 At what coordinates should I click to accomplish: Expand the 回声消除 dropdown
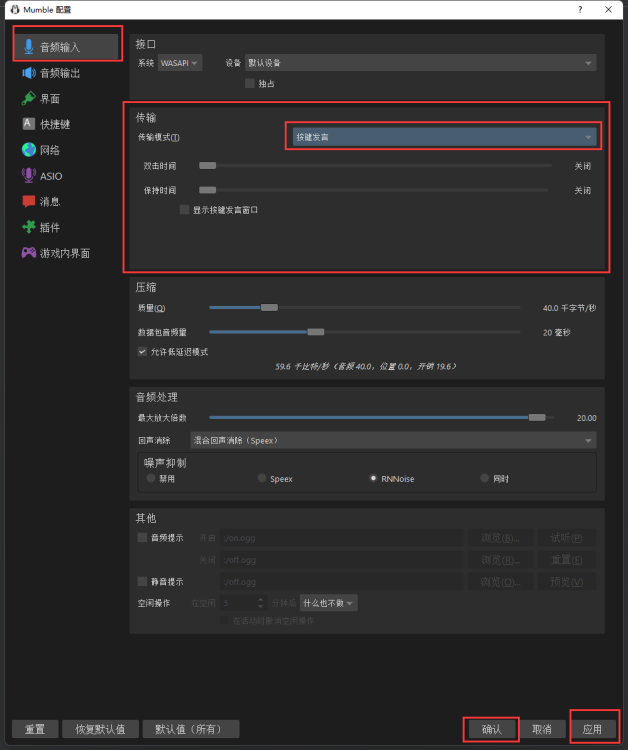[392, 440]
